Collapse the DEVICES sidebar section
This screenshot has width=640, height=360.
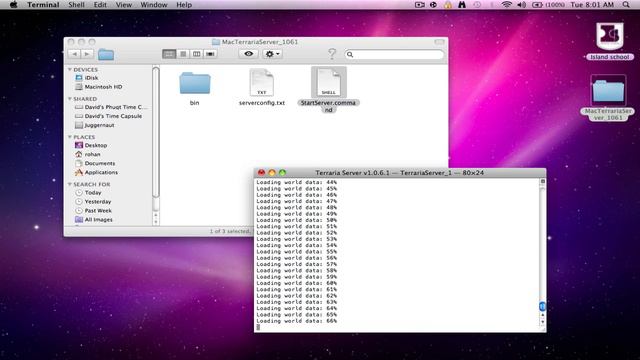coord(70,69)
